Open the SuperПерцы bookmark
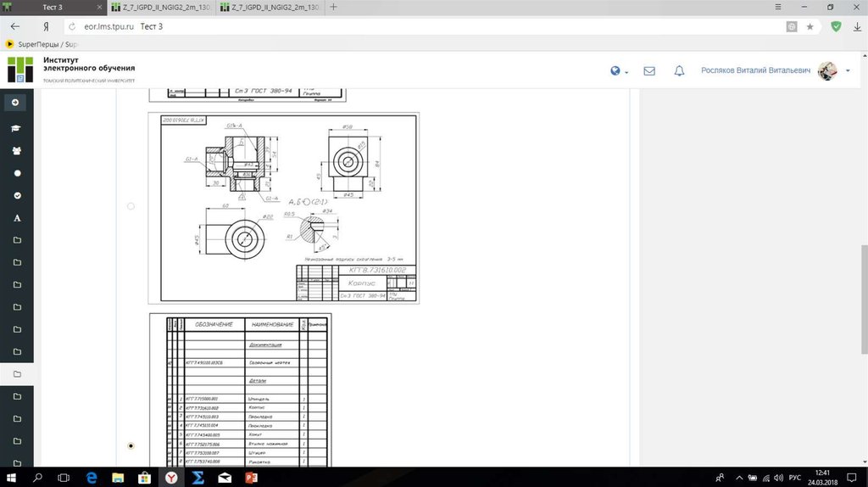Viewport: 868px width, 487px height. click(x=42, y=44)
